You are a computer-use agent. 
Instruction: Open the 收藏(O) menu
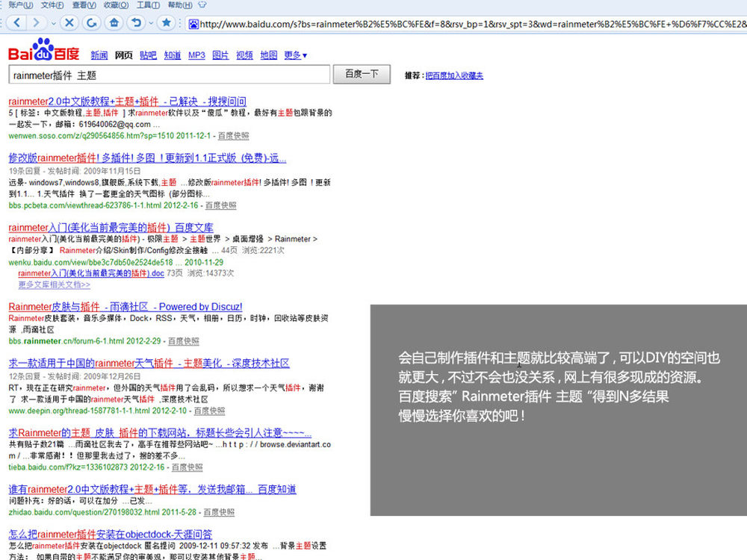coord(116,4)
